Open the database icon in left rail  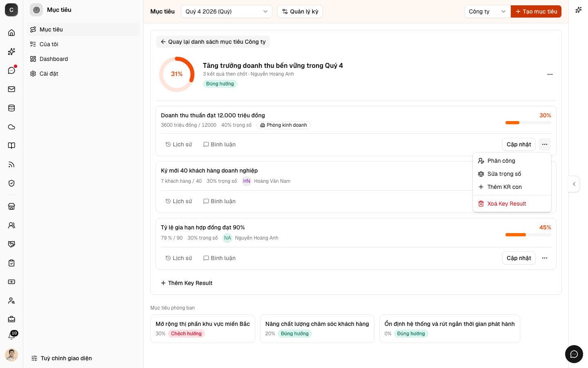11,108
